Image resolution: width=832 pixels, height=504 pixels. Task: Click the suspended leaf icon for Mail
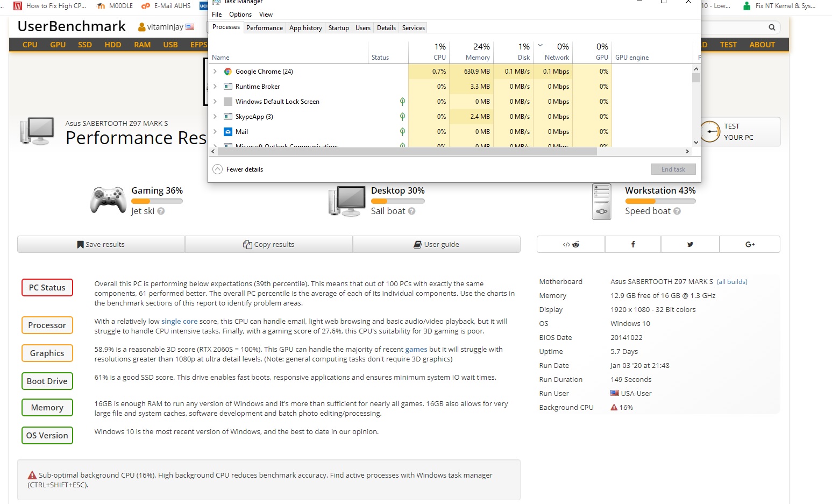point(402,131)
